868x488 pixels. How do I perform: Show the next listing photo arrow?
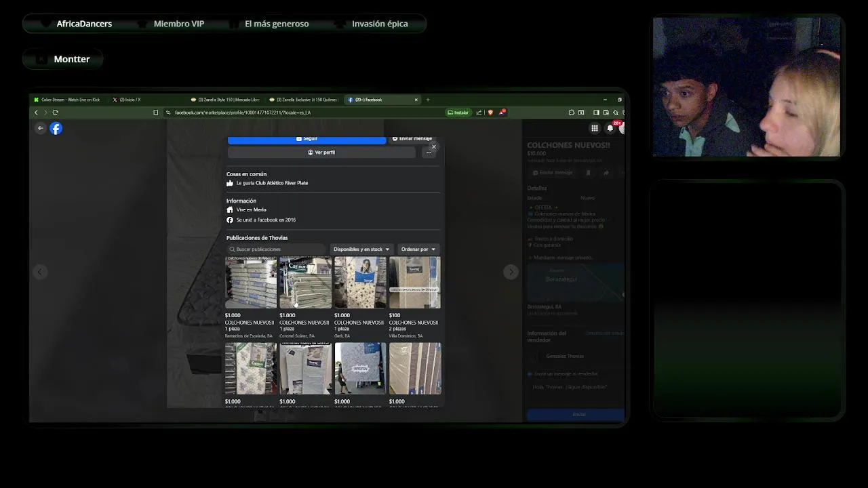tap(511, 272)
